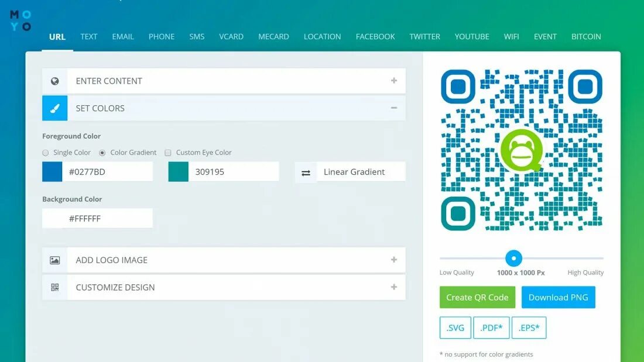Click the paintbrush icon for Set Colors
This screenshot has height=362, width=644.
[54, 108]
